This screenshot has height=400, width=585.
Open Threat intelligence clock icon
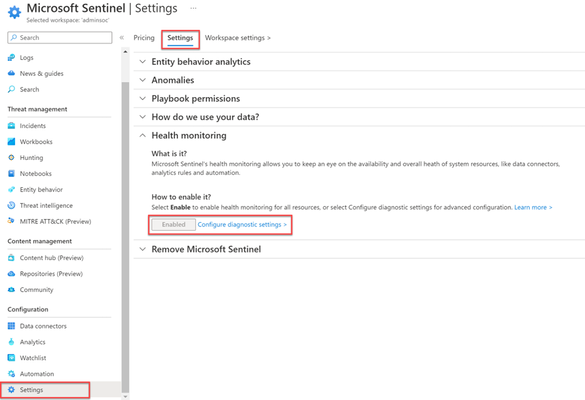[x=12, y=206]
